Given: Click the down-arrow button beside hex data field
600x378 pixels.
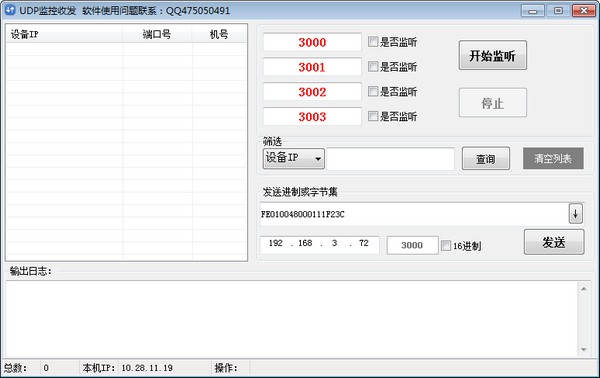Looking at the screenshot, I should (576, 214).
